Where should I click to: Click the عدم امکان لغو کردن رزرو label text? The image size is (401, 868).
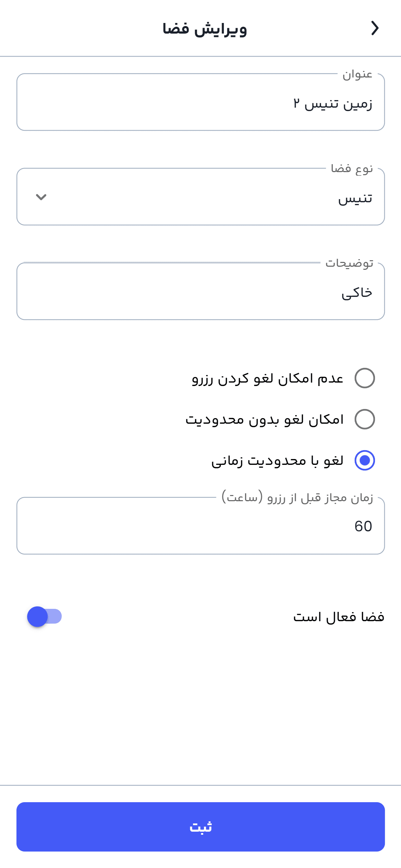coord(268,378)
